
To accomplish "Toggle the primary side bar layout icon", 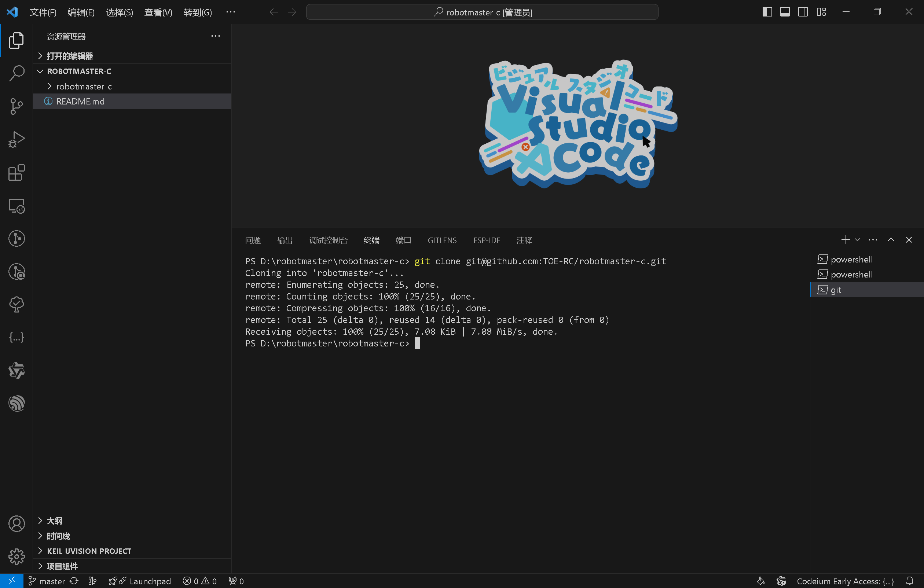I will pos(767,12).
